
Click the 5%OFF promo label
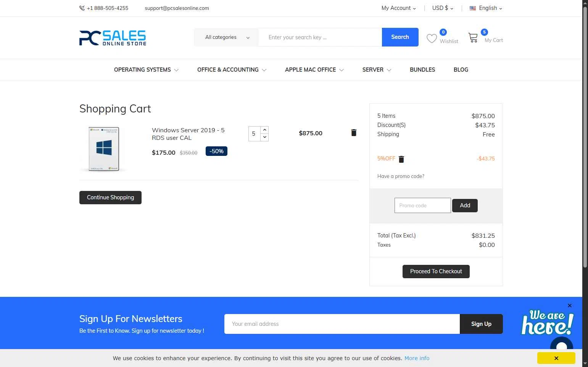point(386,159)
